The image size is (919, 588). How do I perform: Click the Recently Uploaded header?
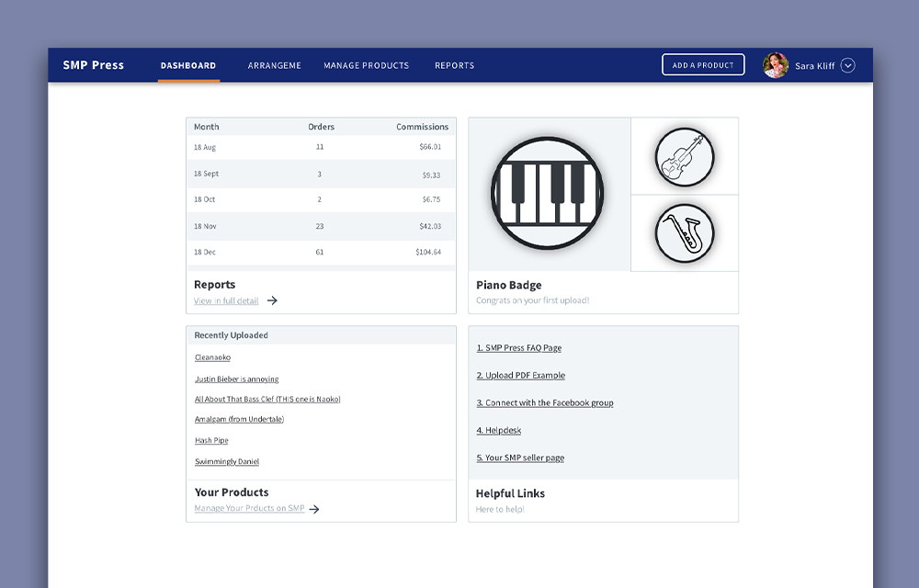pos(231,335)
